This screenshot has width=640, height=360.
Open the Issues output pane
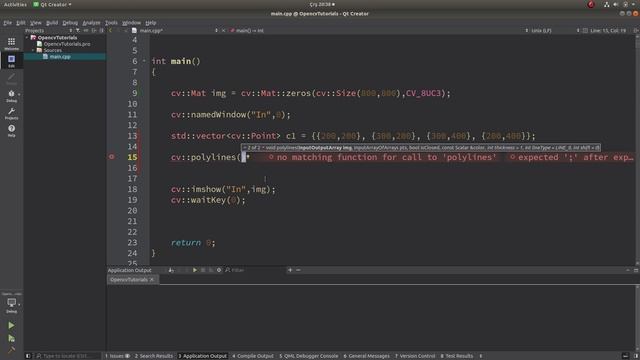click(x=117, y=356)
